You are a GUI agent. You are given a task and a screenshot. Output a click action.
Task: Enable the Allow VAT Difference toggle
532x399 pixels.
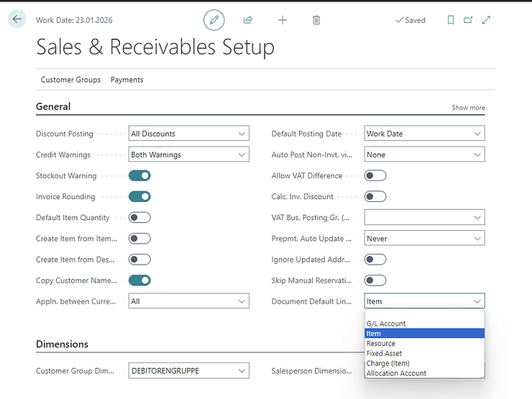point(375,175)
